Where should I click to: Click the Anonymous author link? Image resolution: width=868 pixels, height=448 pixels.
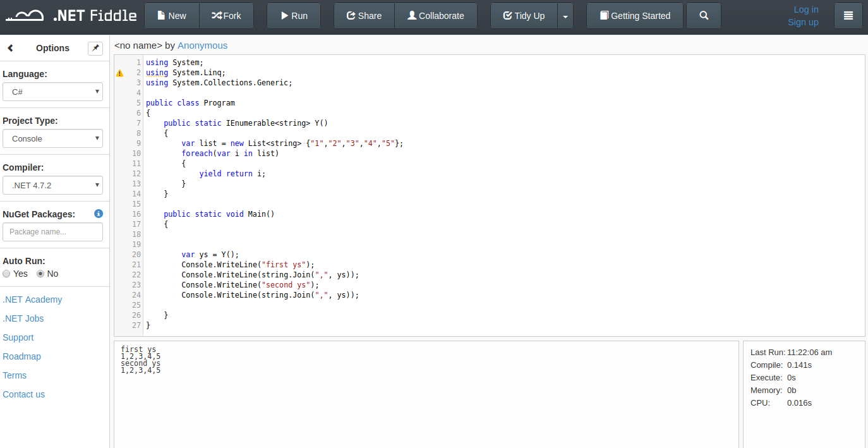[x=203, y=45]
